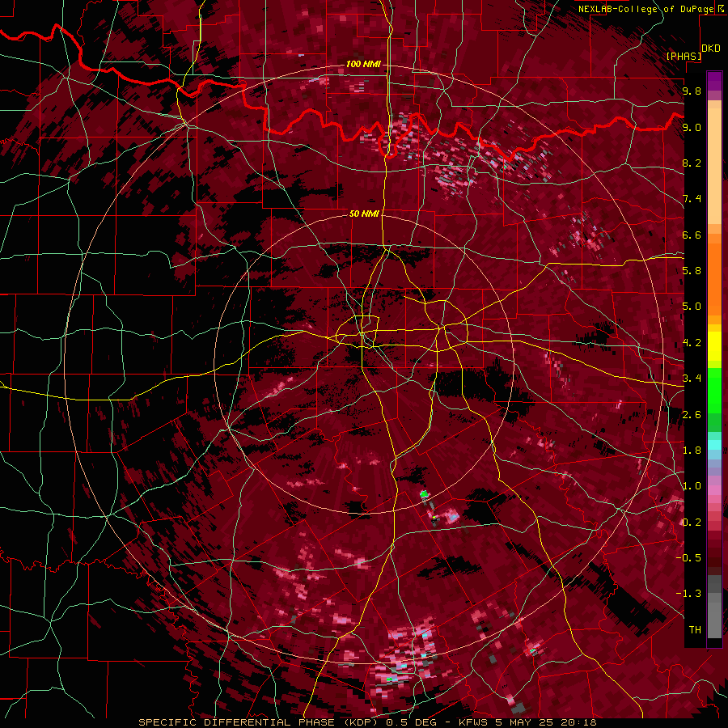The image size is (728, 728).
Task: Click the 7.4 scale label
Action: tap(692, 199)
